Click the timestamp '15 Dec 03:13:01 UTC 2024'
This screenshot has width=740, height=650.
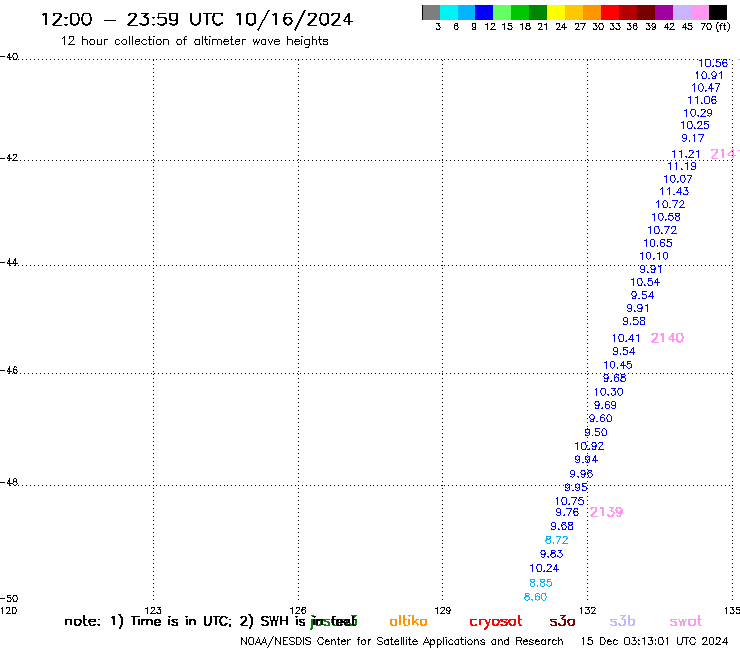tap(654, 642)
